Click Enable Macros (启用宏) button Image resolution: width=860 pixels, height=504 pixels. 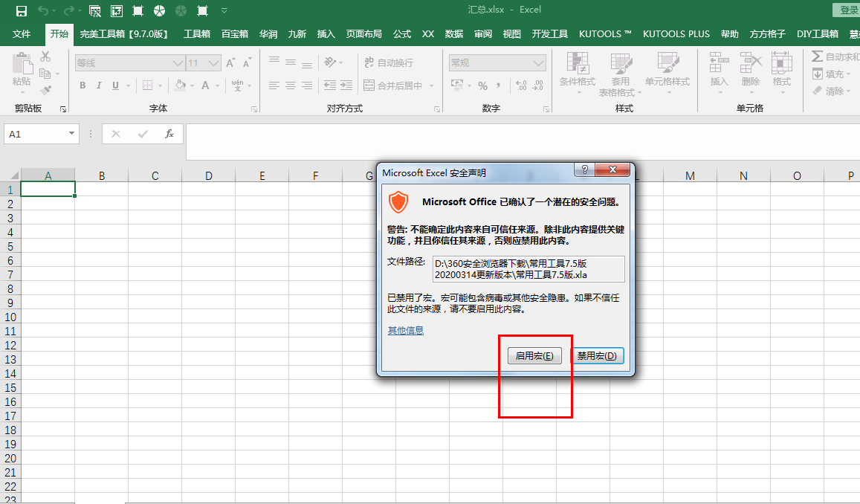[534, 356]
